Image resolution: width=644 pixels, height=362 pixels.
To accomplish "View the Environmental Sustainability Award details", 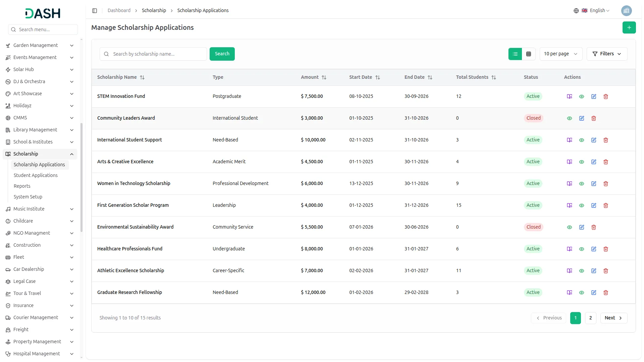I will click(570, 227).
